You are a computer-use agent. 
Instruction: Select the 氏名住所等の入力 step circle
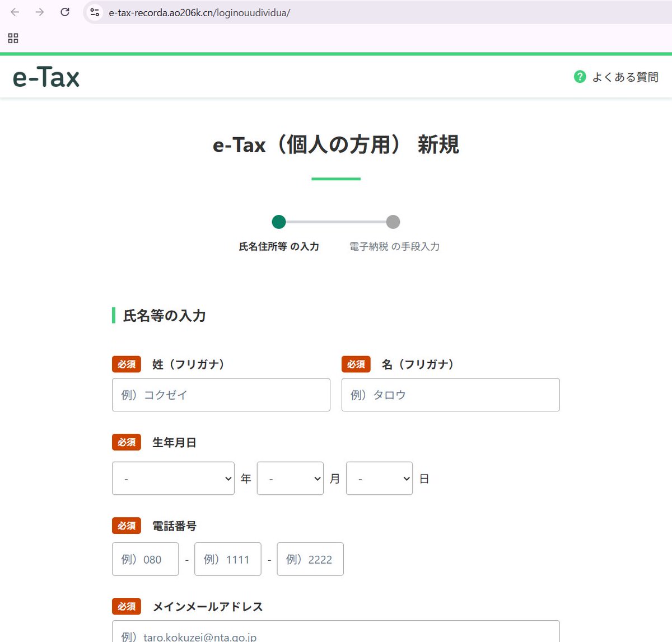tap(279, 222)
